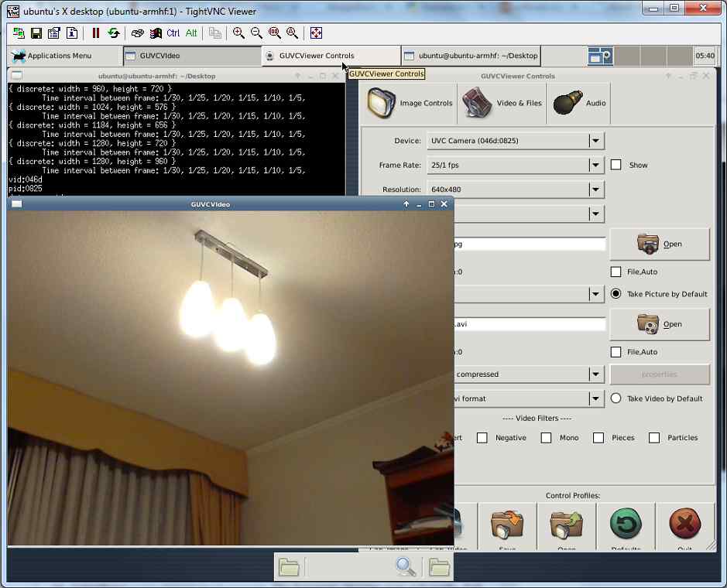Restore Defaults with the green circular arrow button
The width and height of the screenshot is (727, 588).
click(x=626, y=527)
